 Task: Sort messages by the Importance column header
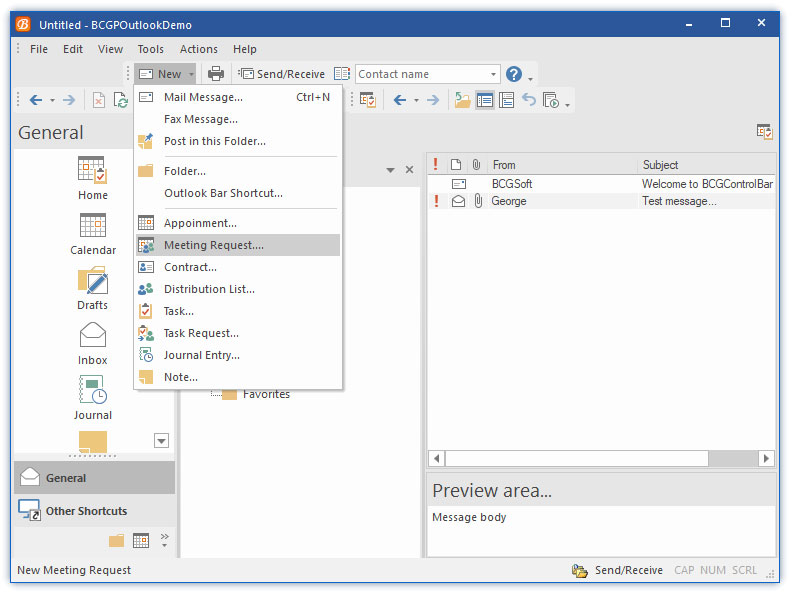click(436, 165)
